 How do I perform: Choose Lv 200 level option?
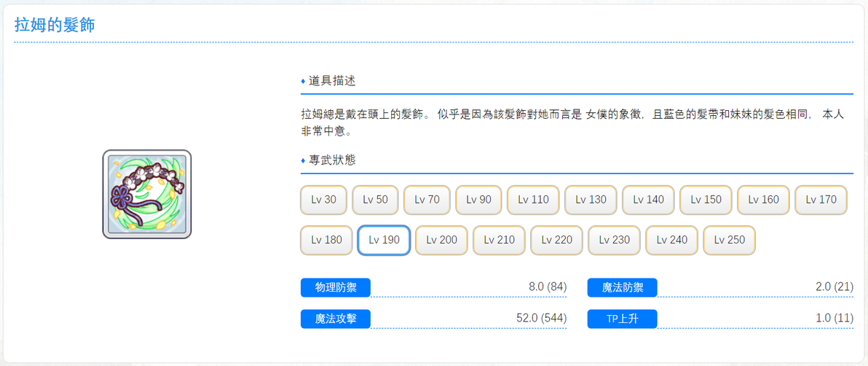pyautogui.click(x=442, y=240)
